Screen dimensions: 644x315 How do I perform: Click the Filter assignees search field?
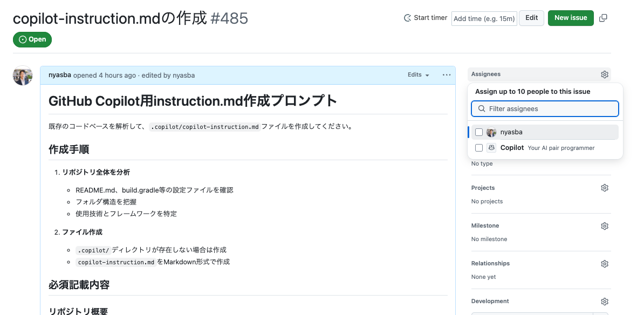pos(545,108)
